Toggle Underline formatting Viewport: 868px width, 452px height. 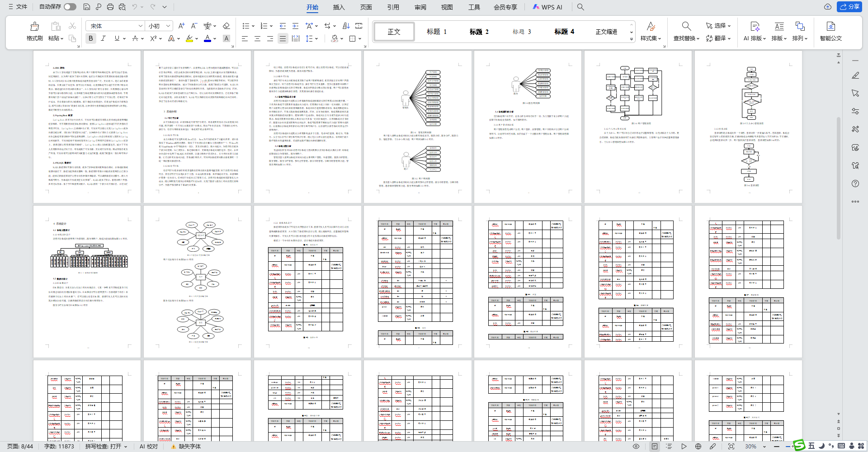[117, 38]
